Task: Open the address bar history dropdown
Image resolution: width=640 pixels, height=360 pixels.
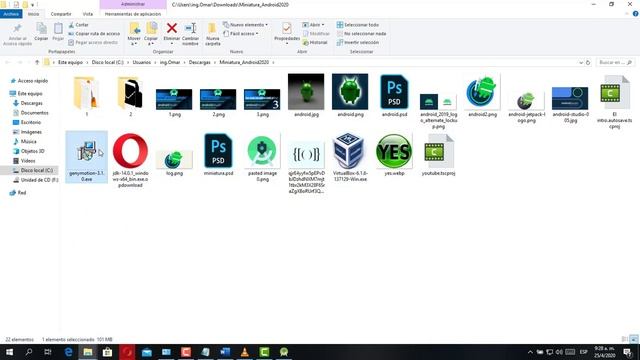Action: pos(581,62)
